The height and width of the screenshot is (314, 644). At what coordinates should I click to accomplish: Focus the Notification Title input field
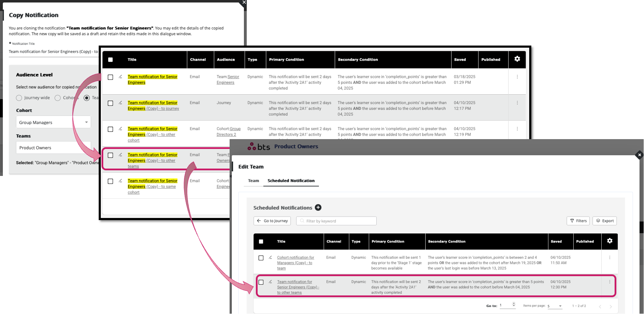tap(54, 52)
